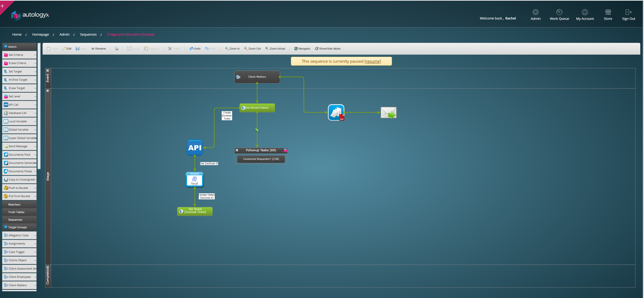Expand the Watchers section
The image size is (644, 298).
click(x=19, y=205)
